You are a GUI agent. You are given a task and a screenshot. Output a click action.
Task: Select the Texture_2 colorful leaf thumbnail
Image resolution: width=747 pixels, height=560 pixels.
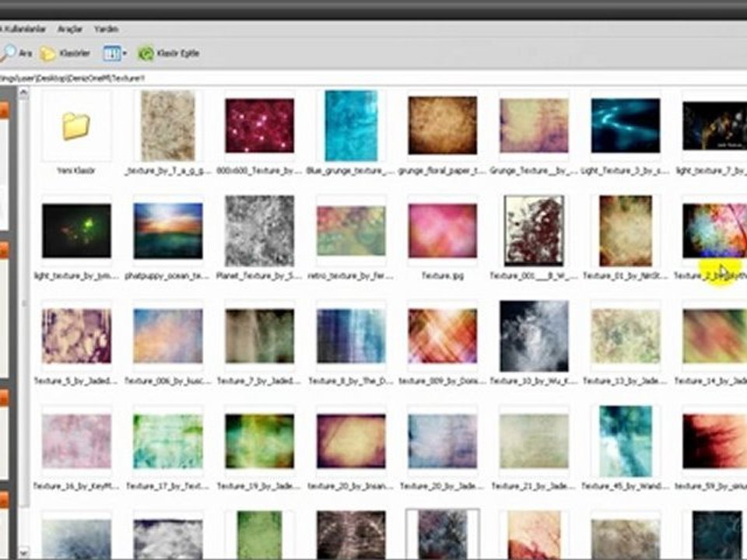714,231
